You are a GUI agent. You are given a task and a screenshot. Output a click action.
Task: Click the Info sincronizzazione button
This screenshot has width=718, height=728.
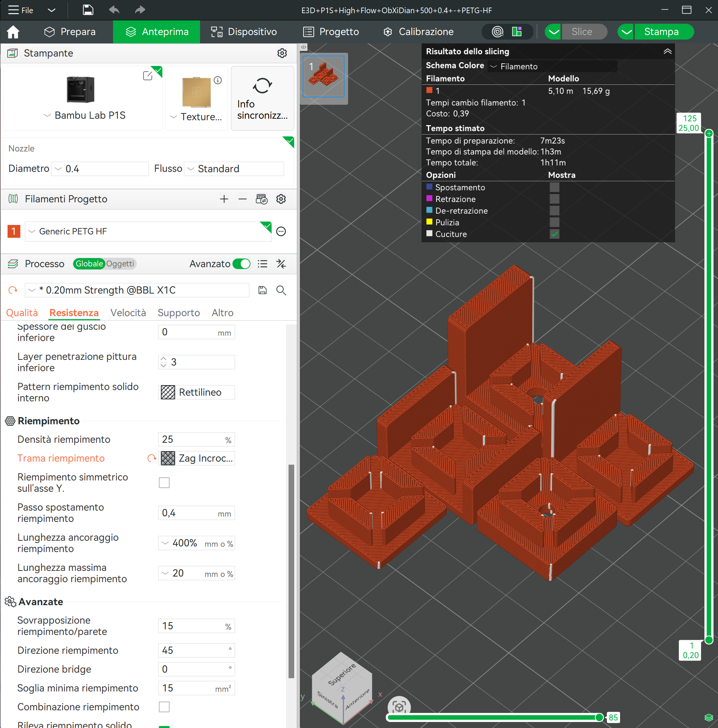[262, 98]
